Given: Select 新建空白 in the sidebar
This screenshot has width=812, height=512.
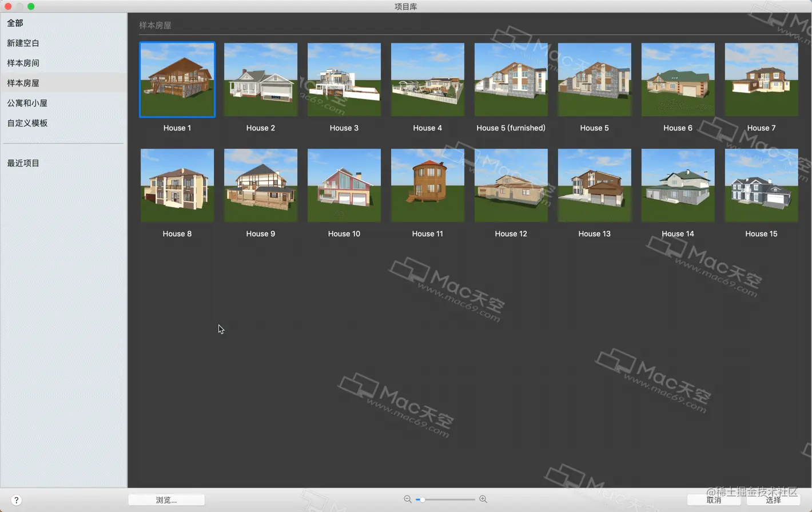Looking at the screenshot, I should [63, 43].
